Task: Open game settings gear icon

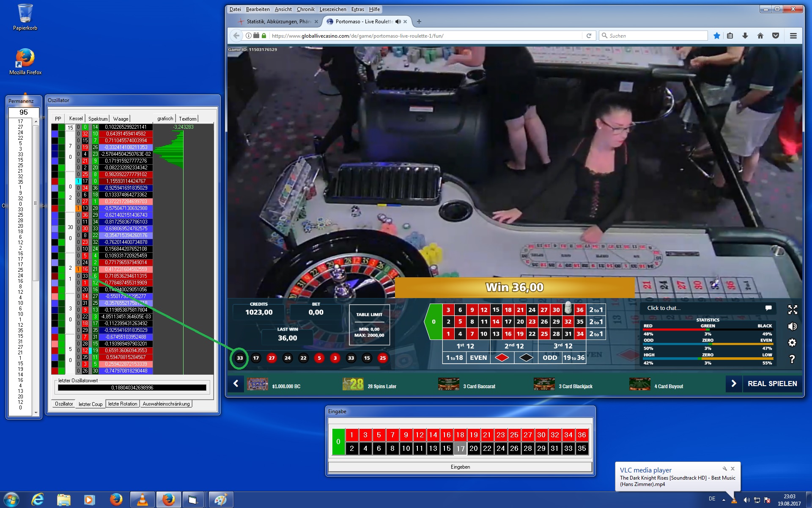Action: pos(793,343)
